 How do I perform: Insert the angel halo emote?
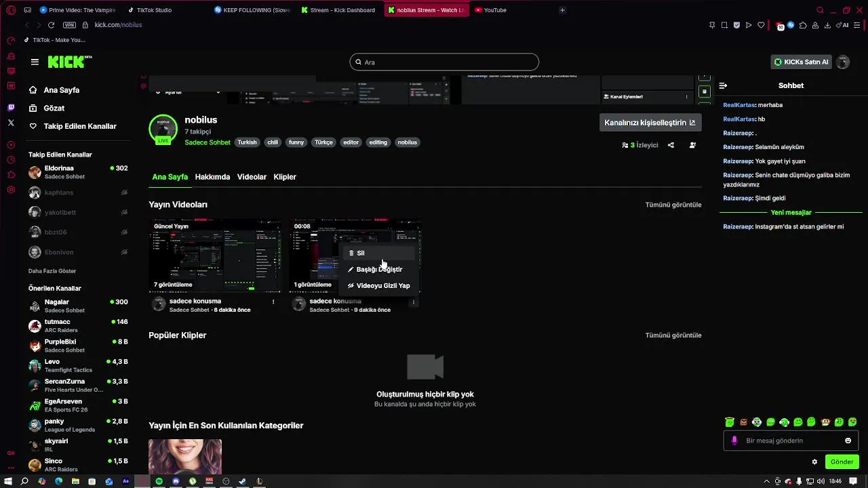click(x=730, y=422)
